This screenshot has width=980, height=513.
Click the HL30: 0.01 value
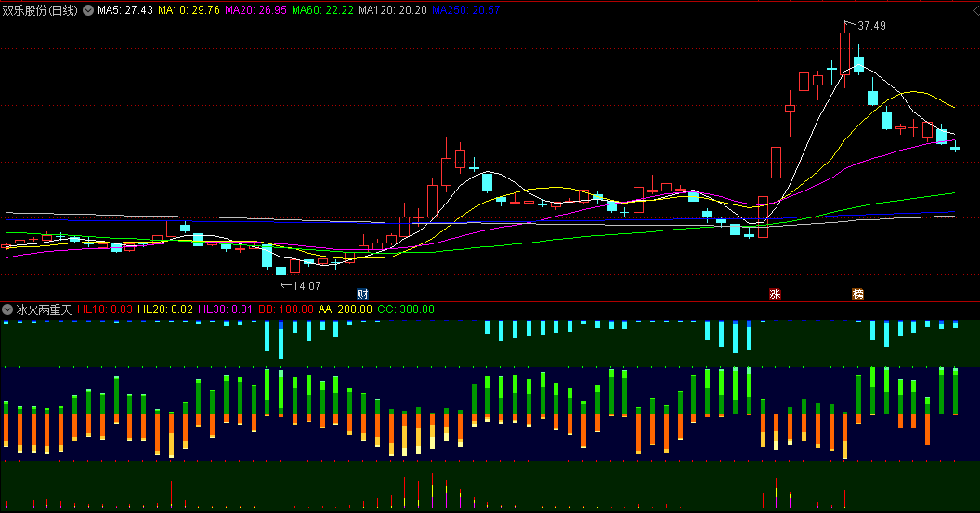(x=225, y=309)
